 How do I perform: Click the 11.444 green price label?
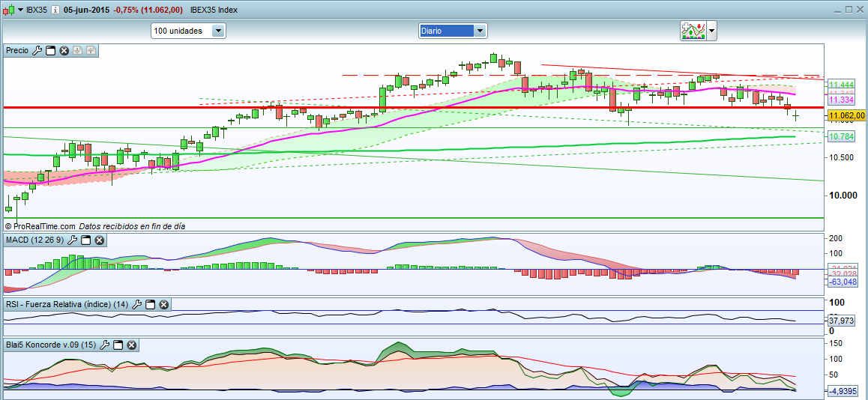coord(840,84)
